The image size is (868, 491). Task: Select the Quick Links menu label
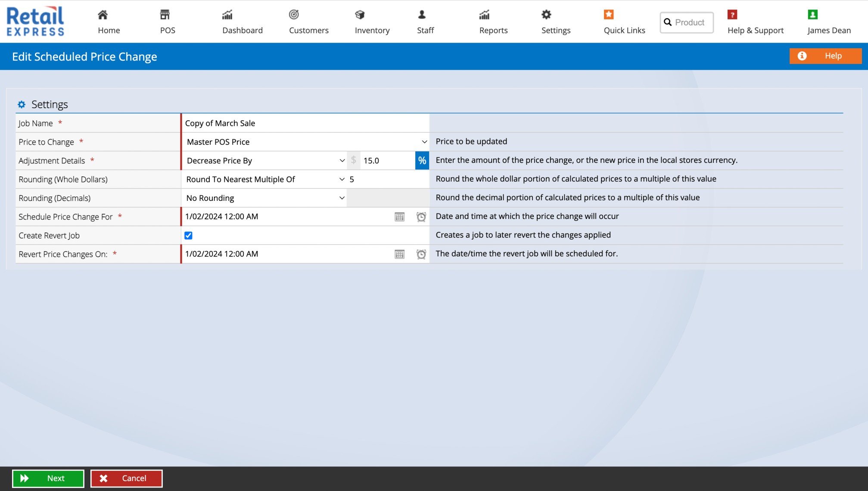point(624,30)
